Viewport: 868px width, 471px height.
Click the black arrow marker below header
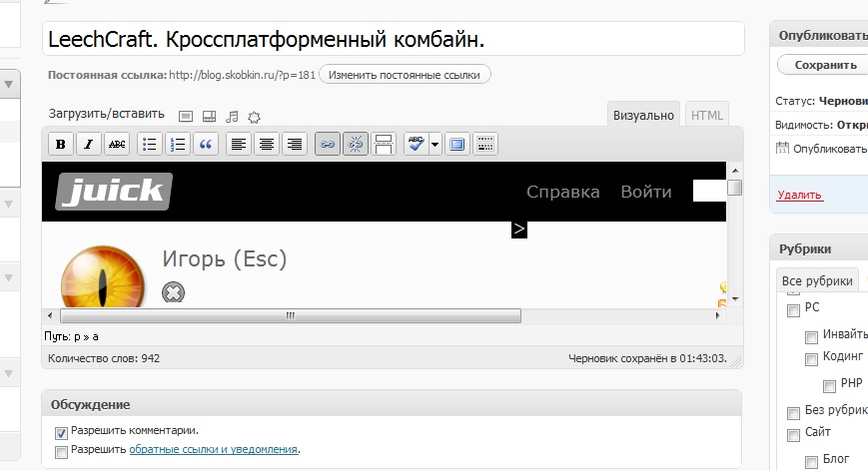(x=518, y=229)
